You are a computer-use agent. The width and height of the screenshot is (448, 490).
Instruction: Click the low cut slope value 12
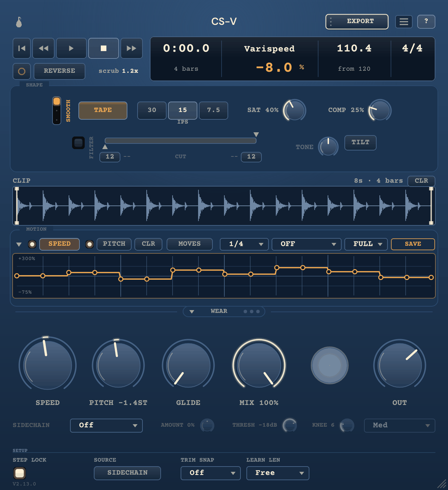click(110, 157)
